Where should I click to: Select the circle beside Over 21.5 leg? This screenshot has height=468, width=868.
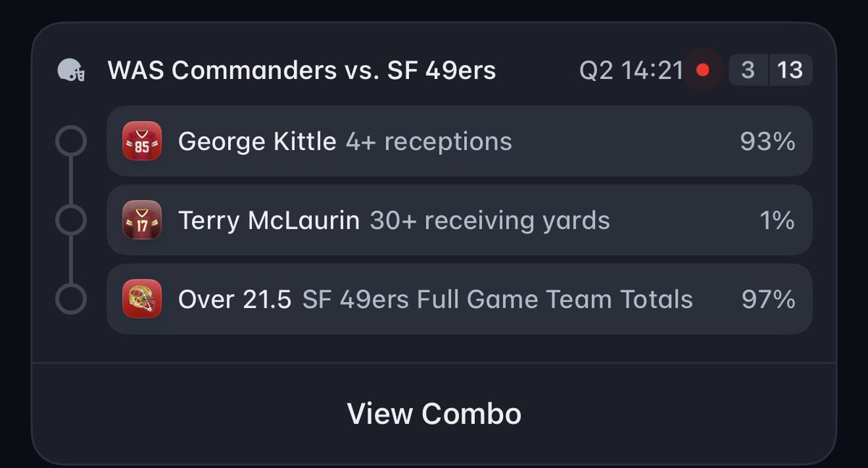point(71,299)
